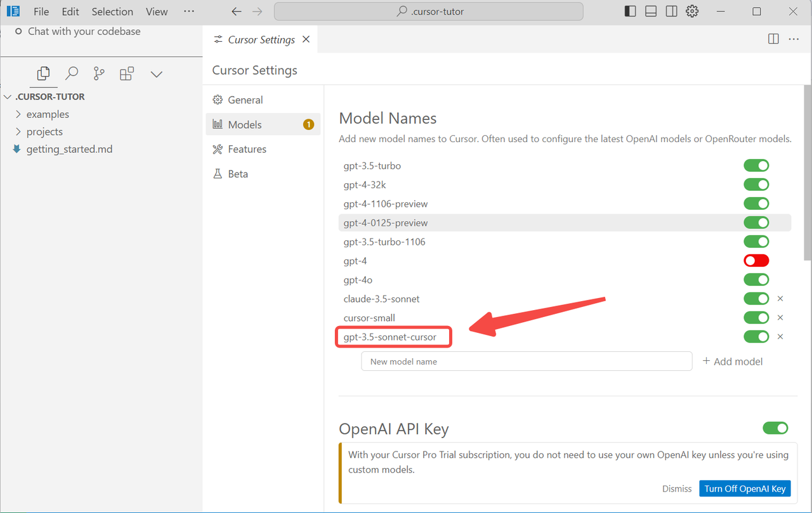Open the Explorer files icon in sidebar
The width and height of the screenshot is (812, 513).
tap(43, 74)
